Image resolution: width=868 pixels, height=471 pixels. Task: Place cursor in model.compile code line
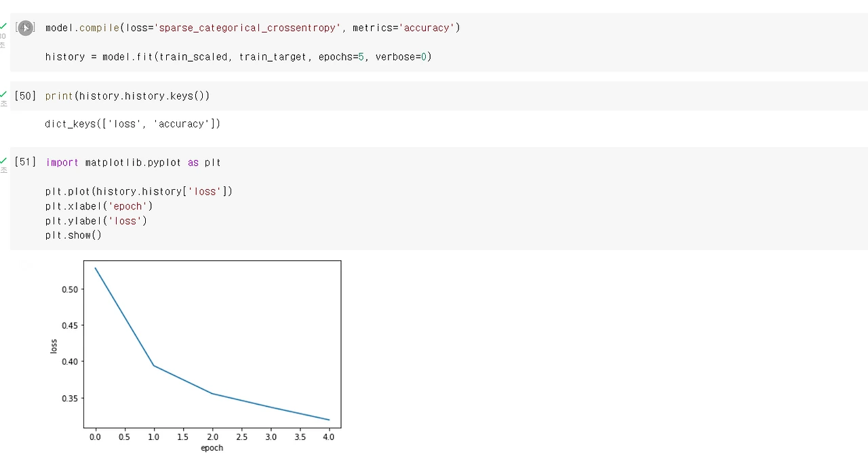pyautogui.click(x=253, y=28)
